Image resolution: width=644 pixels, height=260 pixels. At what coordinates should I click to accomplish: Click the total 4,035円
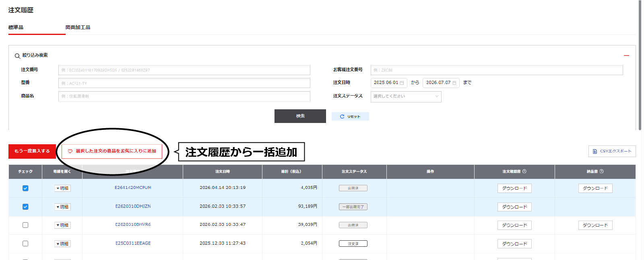click(309, 188)
